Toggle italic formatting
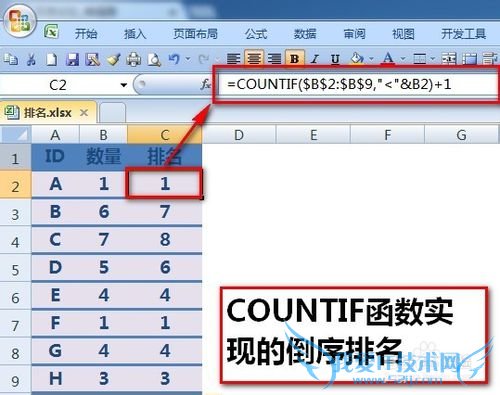 [x=314, y=59]
